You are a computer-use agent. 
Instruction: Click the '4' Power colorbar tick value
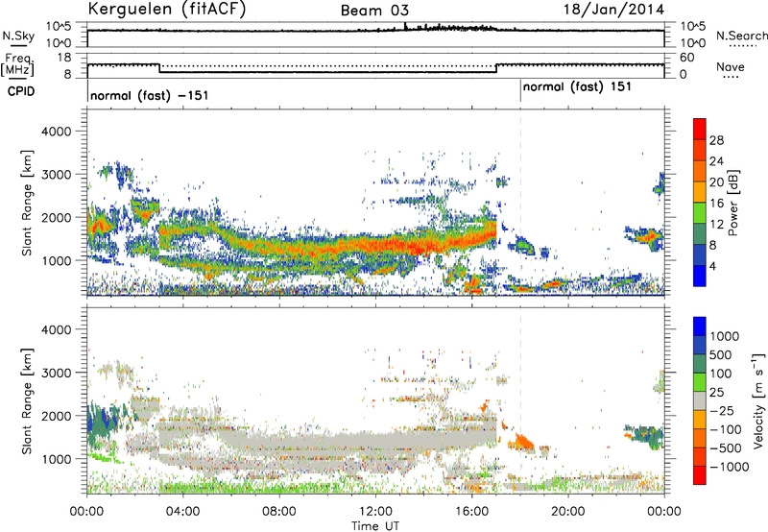712,266
